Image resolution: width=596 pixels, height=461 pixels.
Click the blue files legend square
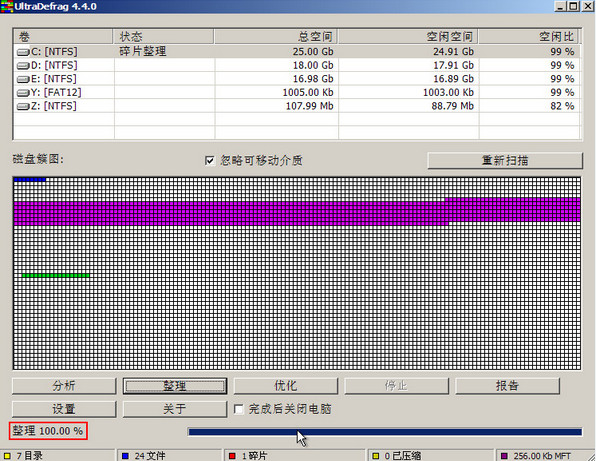[x=125, y=456]
